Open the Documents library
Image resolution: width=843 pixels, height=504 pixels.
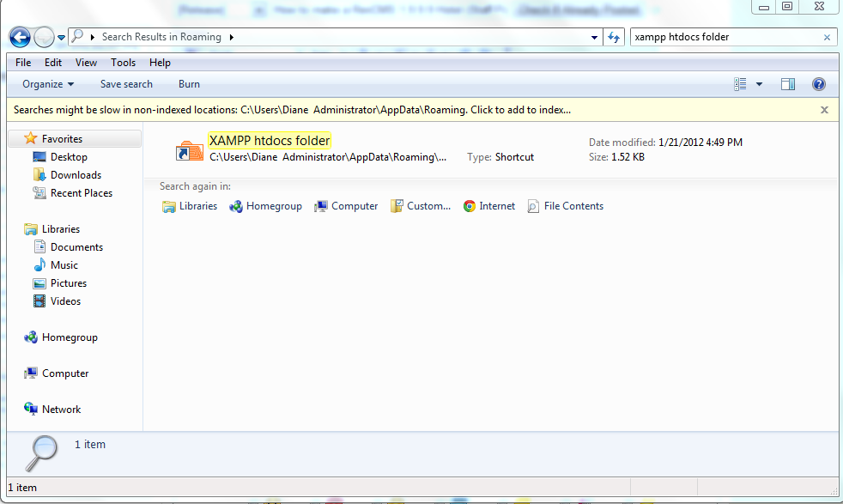(x=76, y=247)
